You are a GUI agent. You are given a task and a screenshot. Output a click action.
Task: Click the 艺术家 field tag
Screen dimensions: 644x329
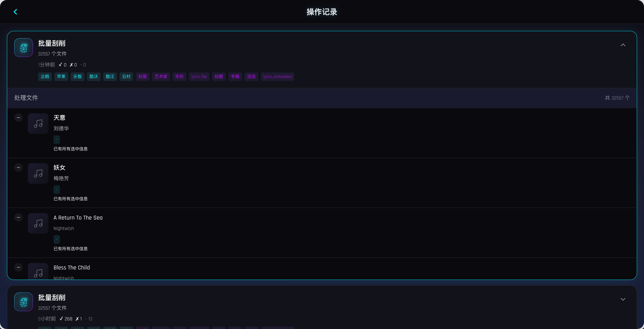pos(161,76)
